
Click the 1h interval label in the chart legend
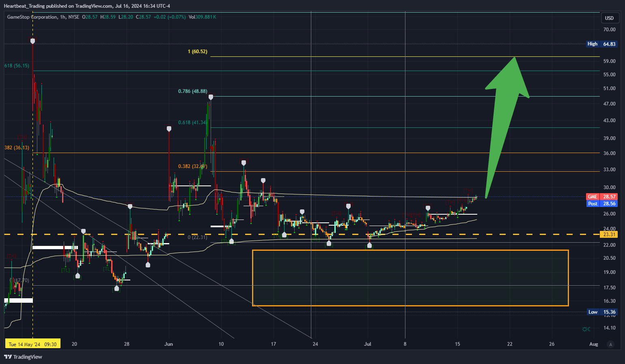(x=62, y=17)
